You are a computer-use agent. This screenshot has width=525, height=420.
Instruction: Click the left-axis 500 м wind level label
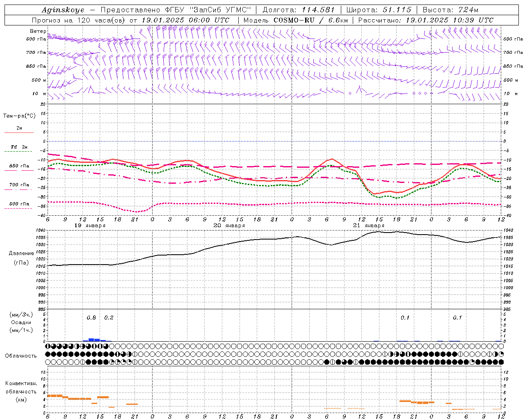[x=39, y=80]
